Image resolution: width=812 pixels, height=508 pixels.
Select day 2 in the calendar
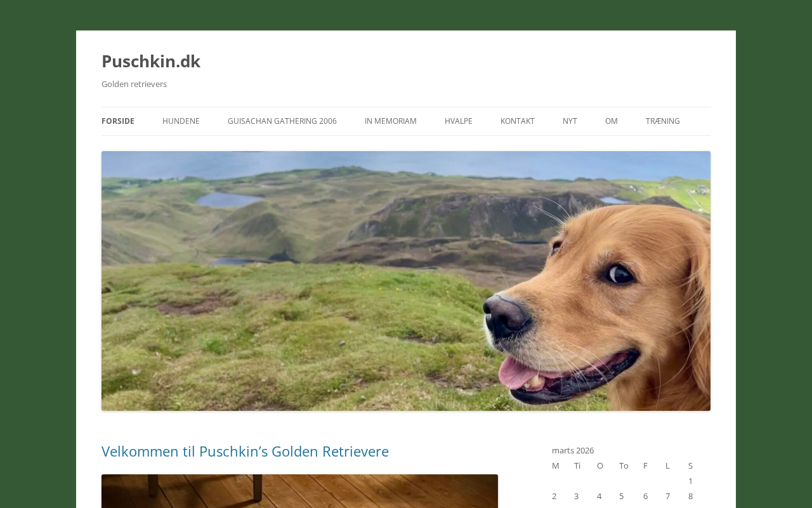pos(554,496)
